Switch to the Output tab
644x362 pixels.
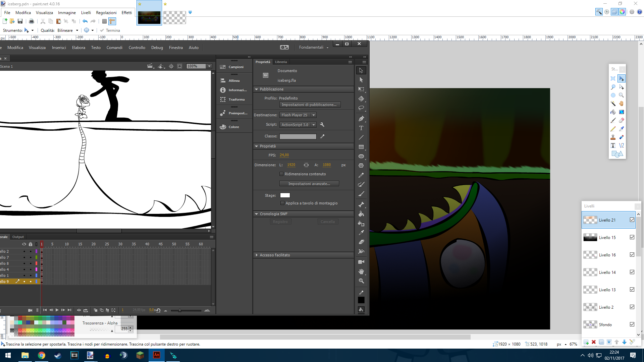[x=18, y=237]
